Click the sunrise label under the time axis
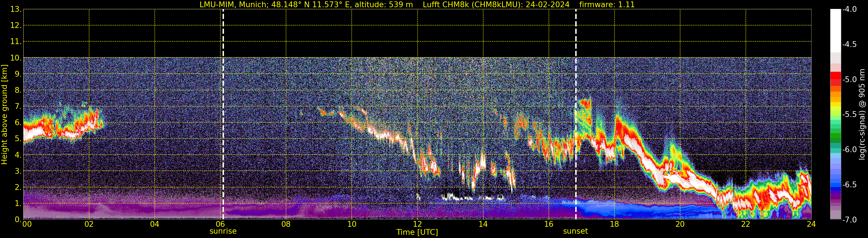The height and width of the screenshot is (238, 868). 223,231
